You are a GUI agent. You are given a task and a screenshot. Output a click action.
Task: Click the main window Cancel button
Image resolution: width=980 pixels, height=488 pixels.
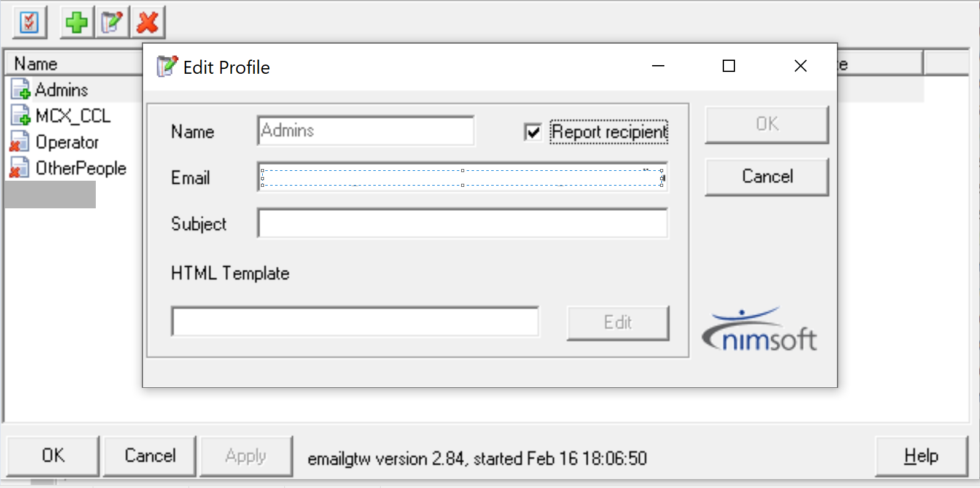coord(150,455)
